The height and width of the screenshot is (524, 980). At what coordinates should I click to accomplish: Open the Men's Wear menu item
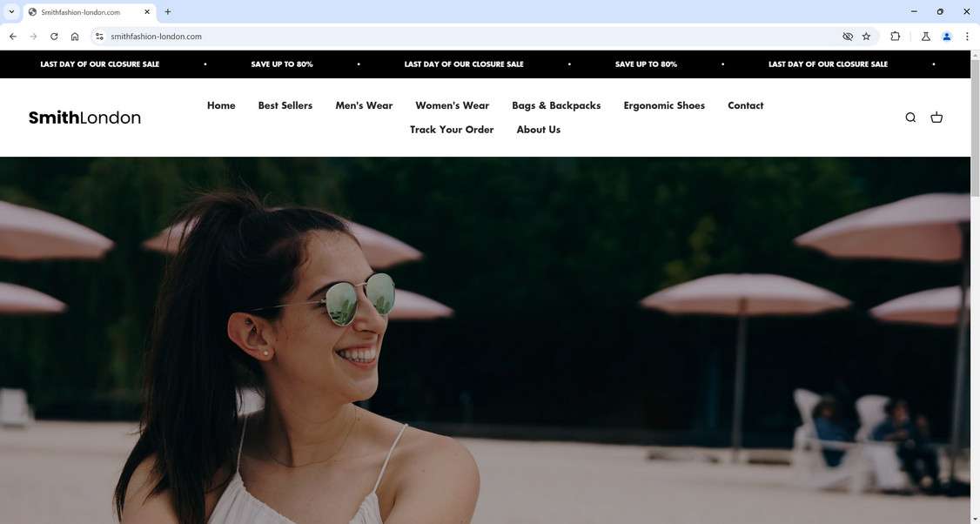point(363,105)
